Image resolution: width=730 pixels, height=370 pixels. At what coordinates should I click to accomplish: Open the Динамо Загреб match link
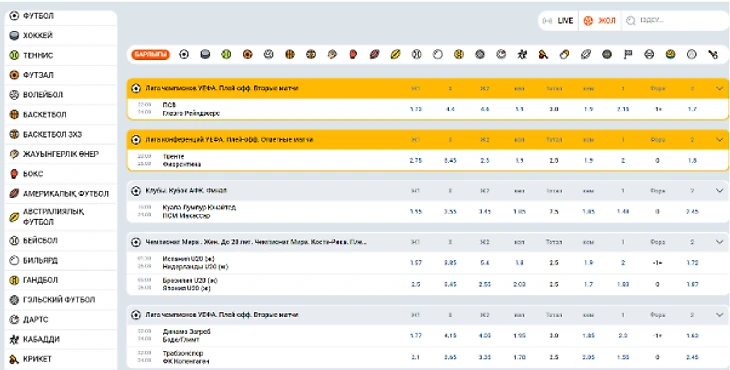186,332
